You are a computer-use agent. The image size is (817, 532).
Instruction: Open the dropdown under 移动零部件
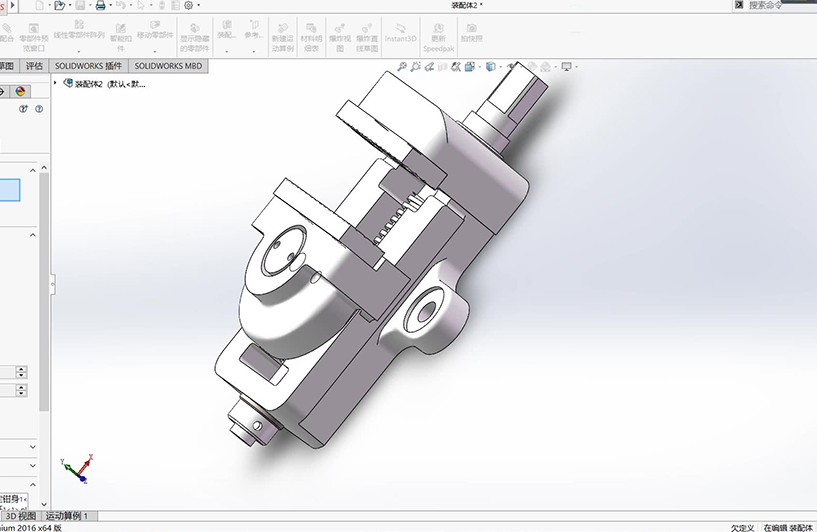tap(155, 52)
